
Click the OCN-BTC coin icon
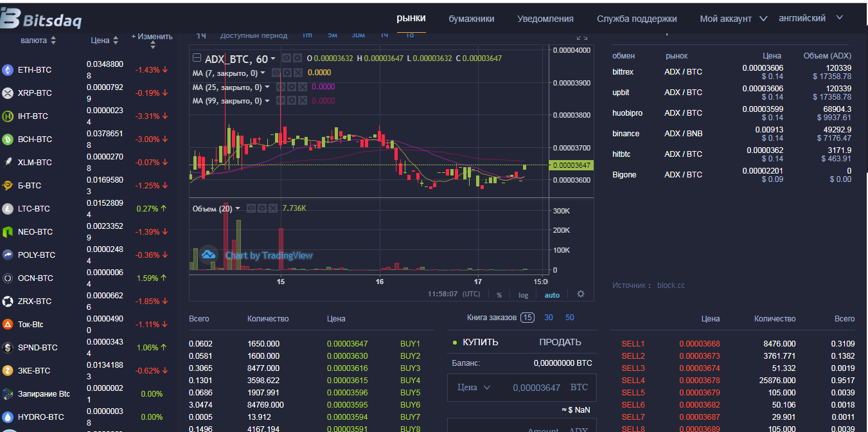coord(8,278)
